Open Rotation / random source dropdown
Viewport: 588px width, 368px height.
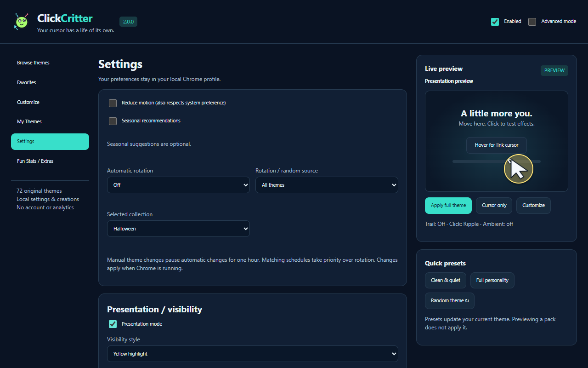[327, 185]
